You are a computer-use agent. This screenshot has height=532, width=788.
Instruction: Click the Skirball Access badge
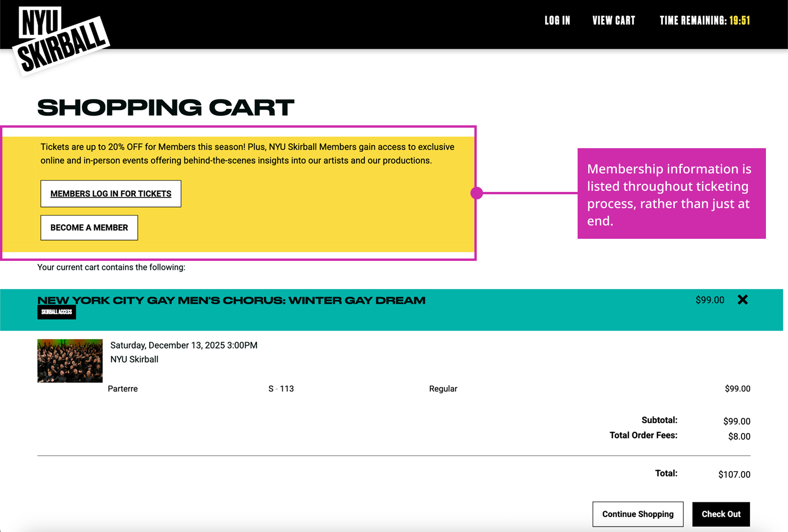[x=57, y=312]
